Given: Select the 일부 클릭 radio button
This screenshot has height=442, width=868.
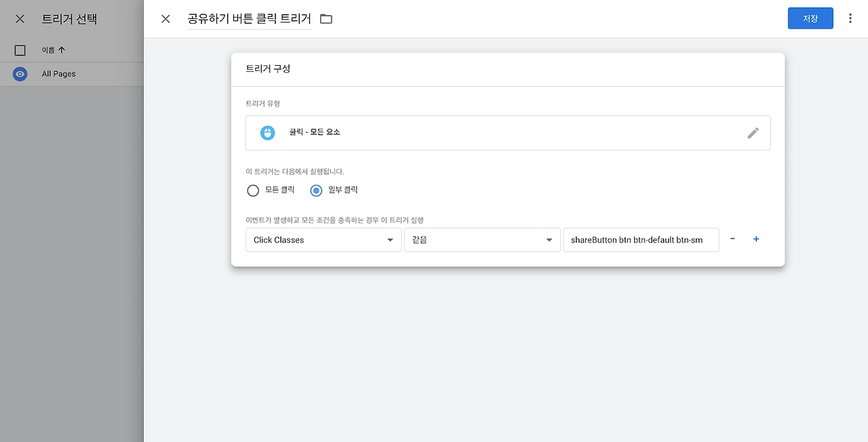Looking at the screenshot, I should click(x=316, y=190).
